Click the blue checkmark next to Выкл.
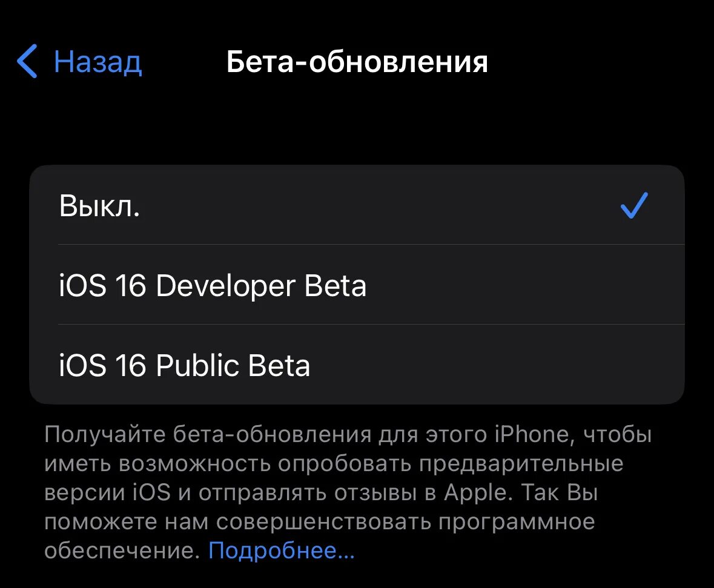The height and width of the screenshot is (588, 714). pos(634,205)
